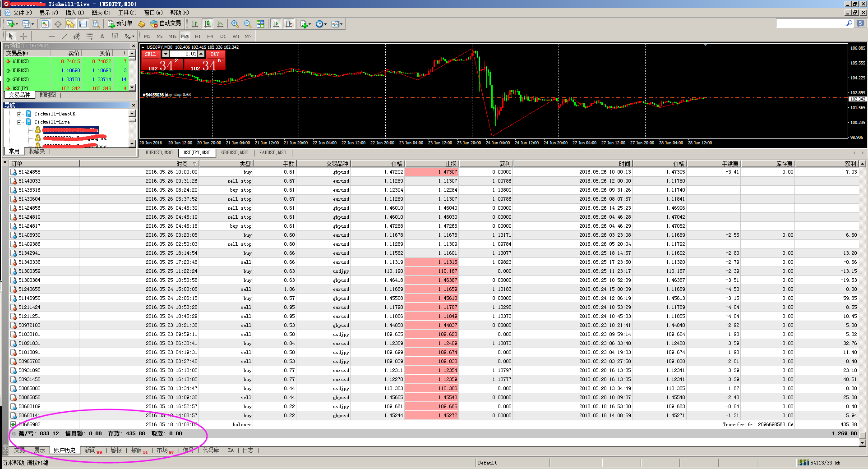The image size is (868, 469).
Task: Toggle the Market Watch window icon
Action: pos(45,24)
